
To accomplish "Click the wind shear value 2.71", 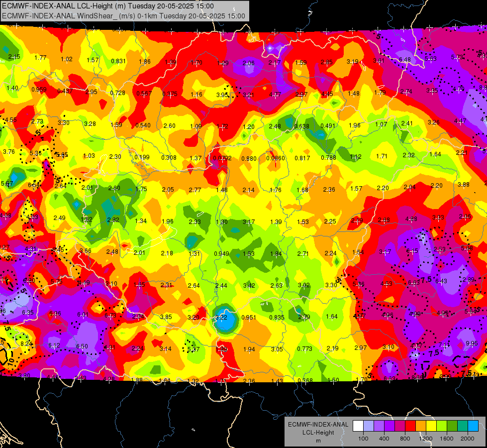I will (303, 254).
